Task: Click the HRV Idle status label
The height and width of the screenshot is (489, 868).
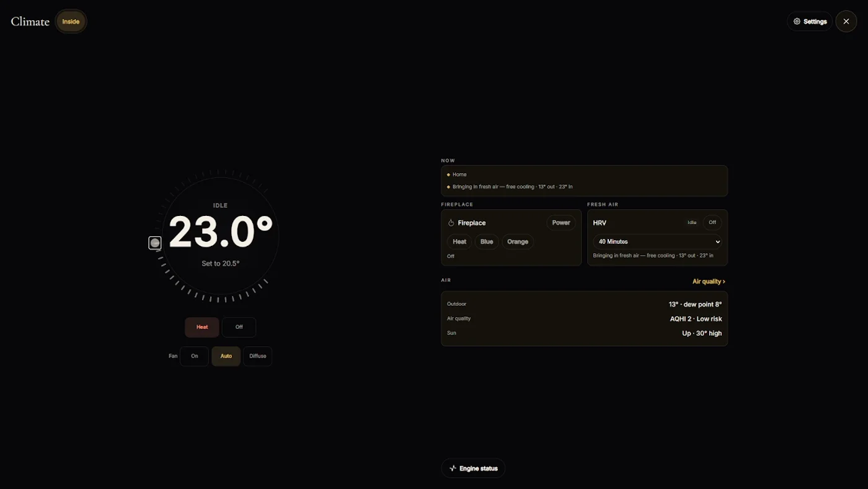Action: click(692, 222)
